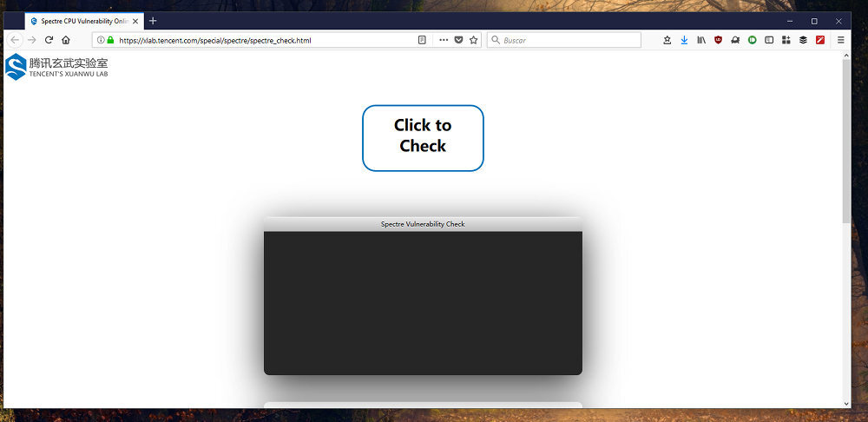Click the reload page button
Screen dimensions: 868x422
click(49, 40)
